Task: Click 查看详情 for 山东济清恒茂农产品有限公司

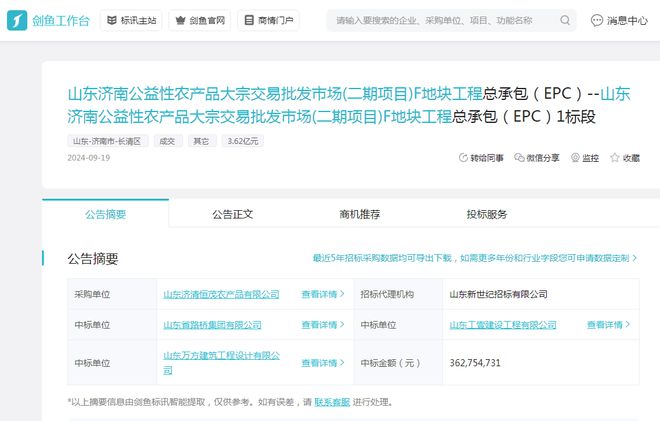Action: [x=323, y=294]
